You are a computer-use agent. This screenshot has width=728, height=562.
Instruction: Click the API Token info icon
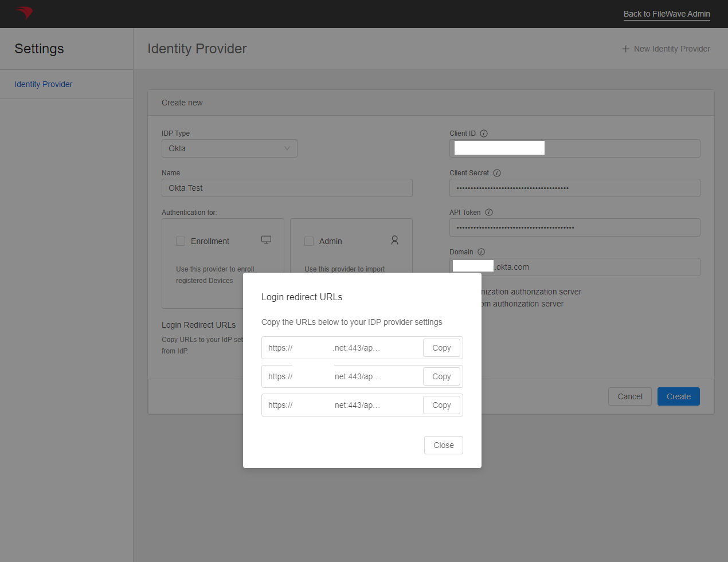point(489,213)
